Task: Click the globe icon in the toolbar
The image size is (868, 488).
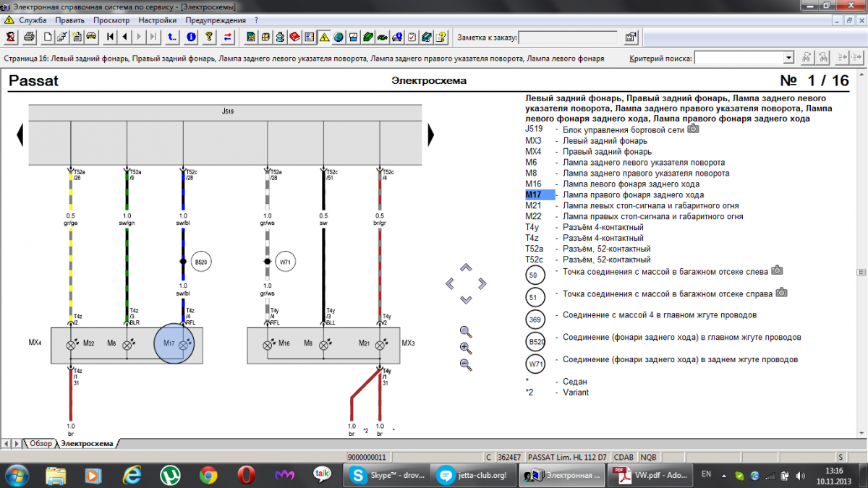Action: coord(338,36)
